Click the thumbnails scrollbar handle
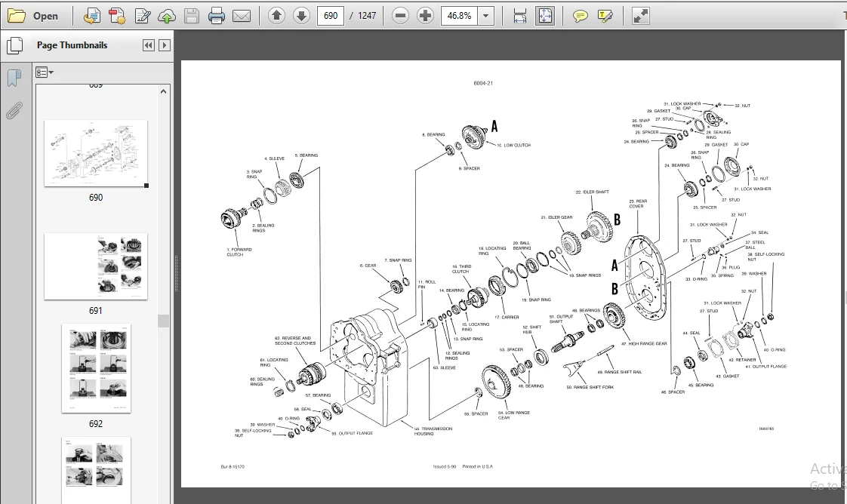Viewport: 847px width, 504px height. [x=164, y=321]
